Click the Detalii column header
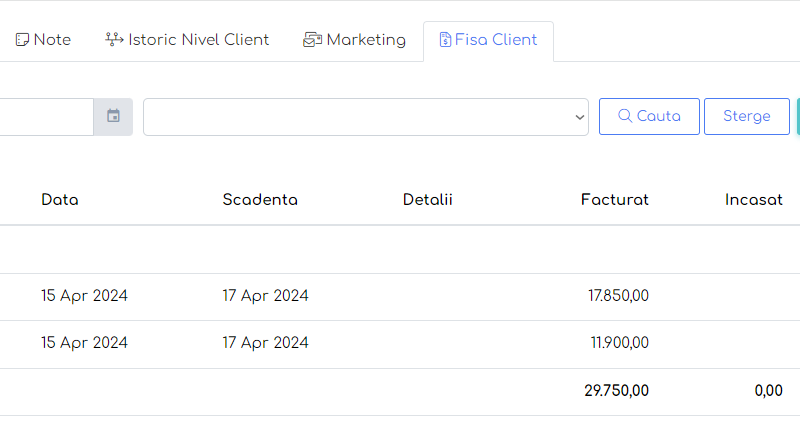800x444 pixels. point(428,200)
